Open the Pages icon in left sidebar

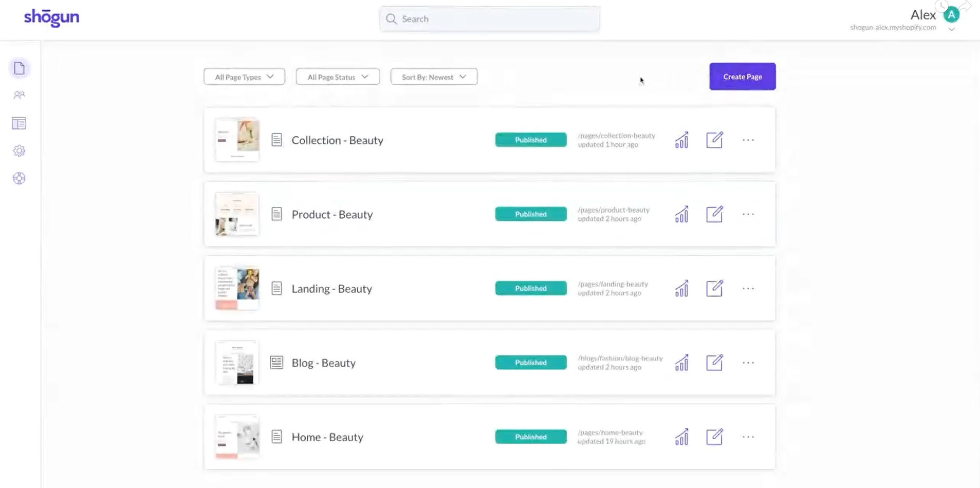pos(20,68)
